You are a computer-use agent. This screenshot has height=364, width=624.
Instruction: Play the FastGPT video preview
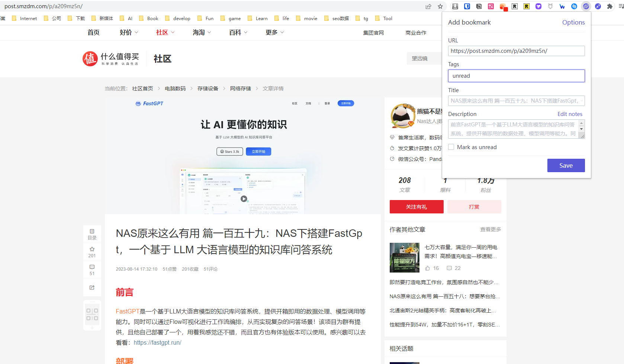click(x=244, y=199)
